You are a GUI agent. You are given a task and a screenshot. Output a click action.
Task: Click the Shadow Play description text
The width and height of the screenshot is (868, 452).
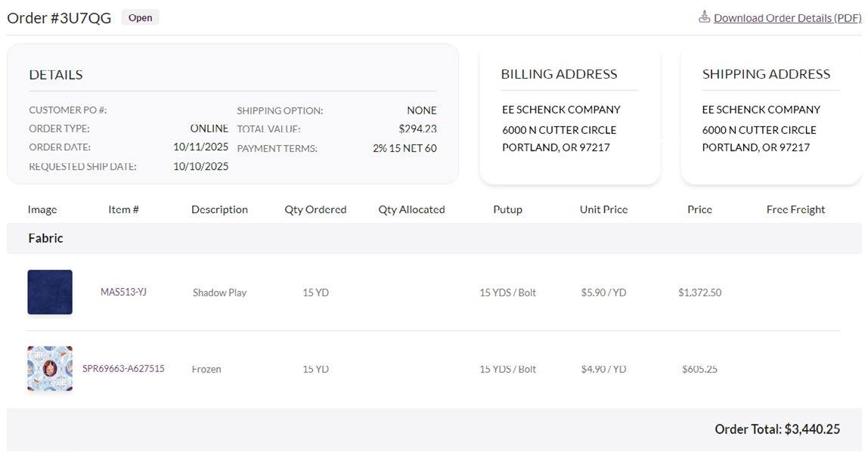[x=219, y=293]
